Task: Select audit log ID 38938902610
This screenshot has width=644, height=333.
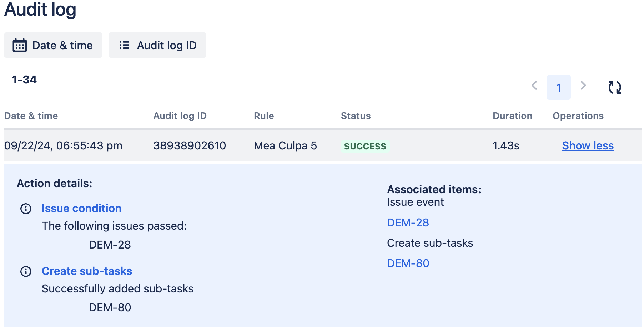Action: (x=190, y=145)
